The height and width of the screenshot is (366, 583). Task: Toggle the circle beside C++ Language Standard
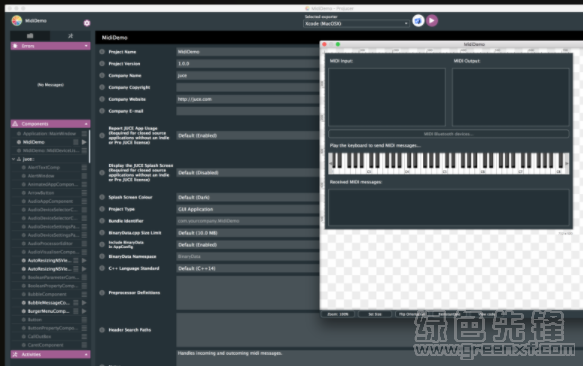point(102,268)
